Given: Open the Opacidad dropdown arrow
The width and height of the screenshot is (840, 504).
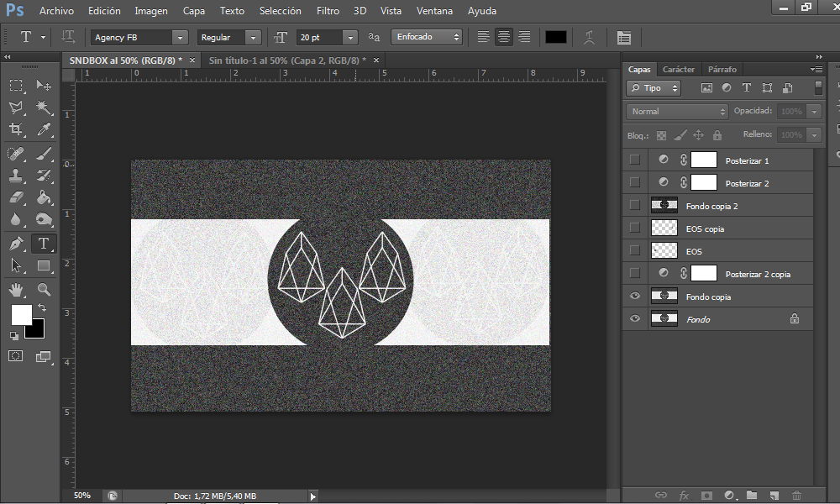Looking at the screenshot, I should (x=814, y=112).
